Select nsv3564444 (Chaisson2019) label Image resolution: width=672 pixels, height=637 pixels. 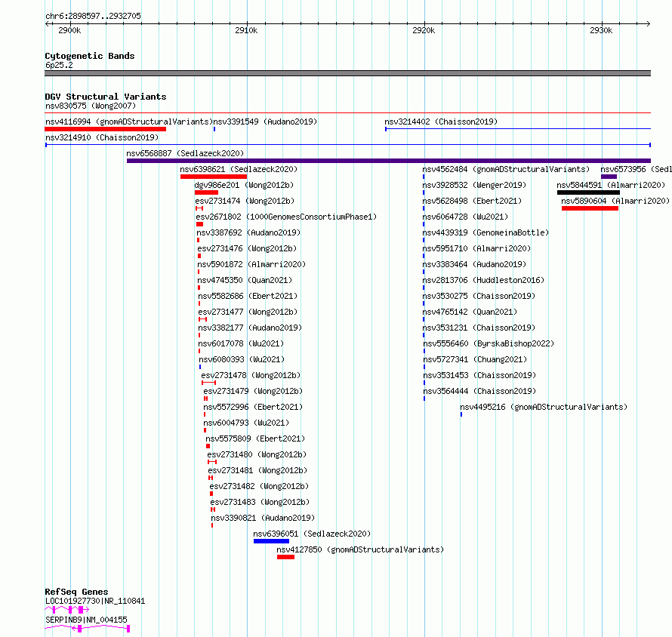(x=480, y=391)
